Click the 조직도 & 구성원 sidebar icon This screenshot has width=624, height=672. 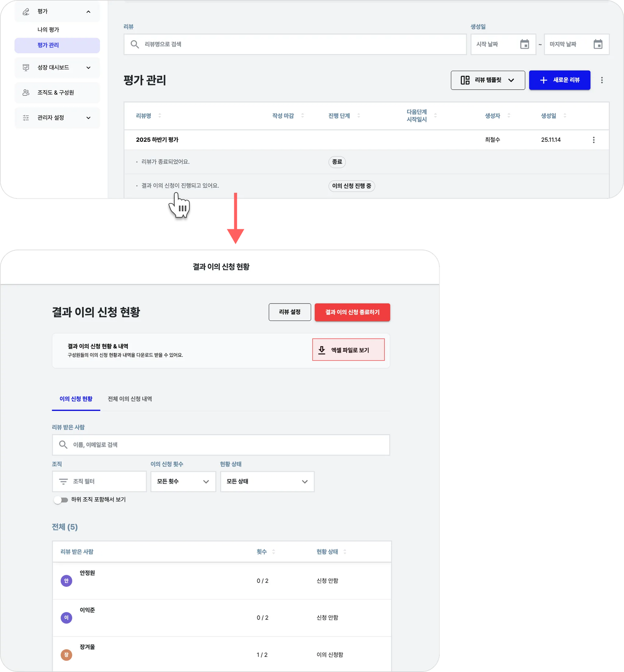pos(26,93)
